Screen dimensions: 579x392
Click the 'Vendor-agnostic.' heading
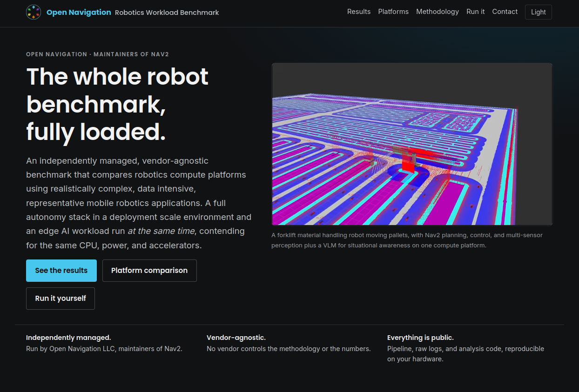[236, 338]
